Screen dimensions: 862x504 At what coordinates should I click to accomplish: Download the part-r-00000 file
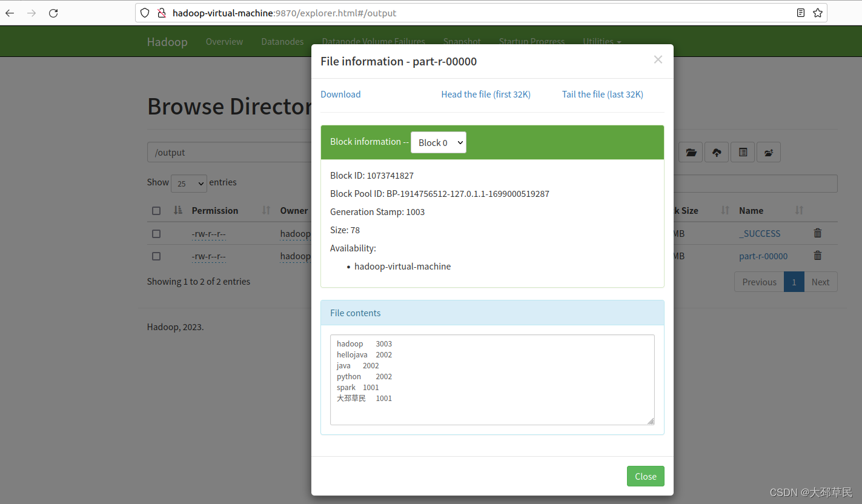(x=340, y=94)
